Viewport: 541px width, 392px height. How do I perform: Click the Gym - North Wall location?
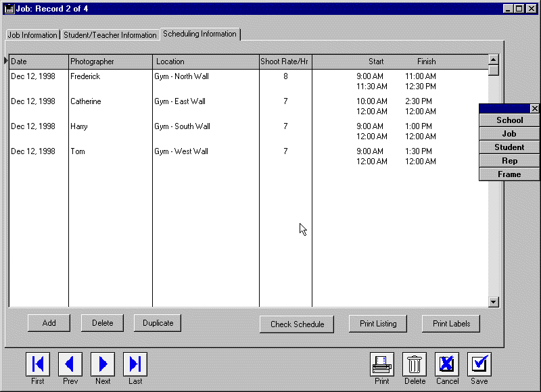[181, 76]
